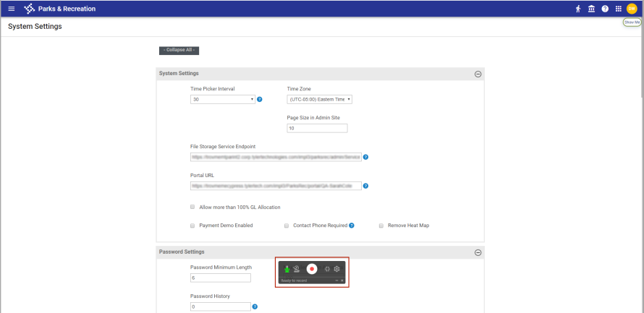Click the Show Me button
Viewport: 644px width, 313px height.
[x=632, y=22]
